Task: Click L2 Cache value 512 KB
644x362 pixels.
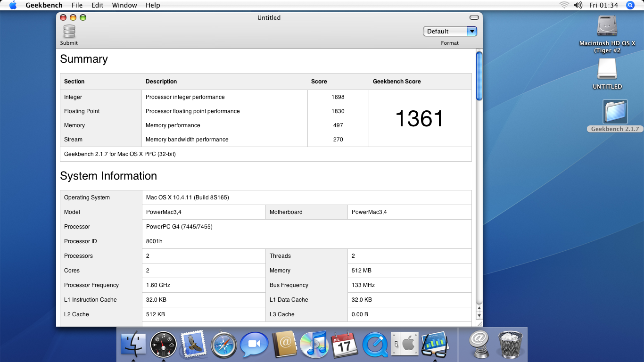Action: coord(156,314)
